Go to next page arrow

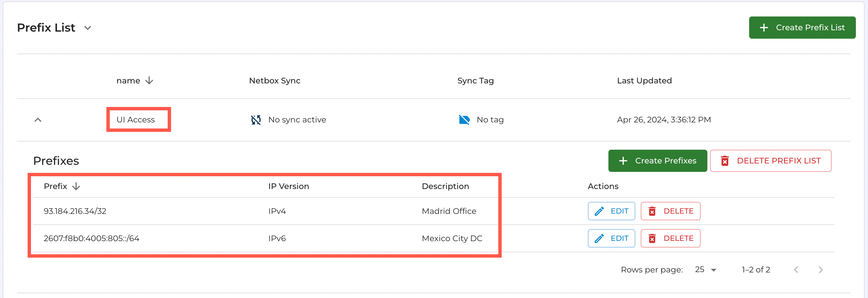pos(821,270)
